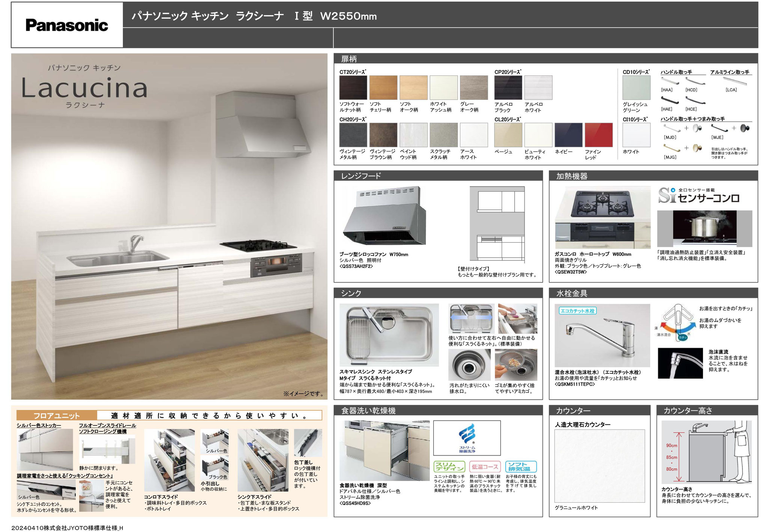Pick the ファインレッド swatch

coord(599,135)
